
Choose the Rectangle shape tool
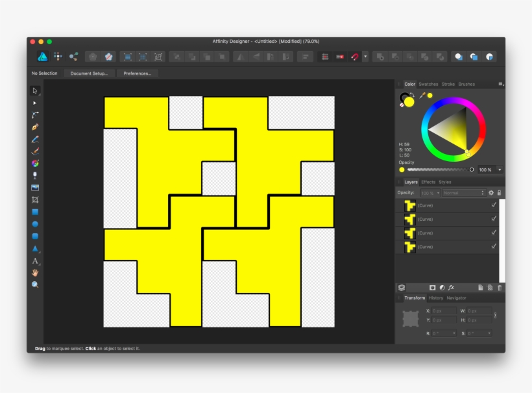tap(35, 212)
